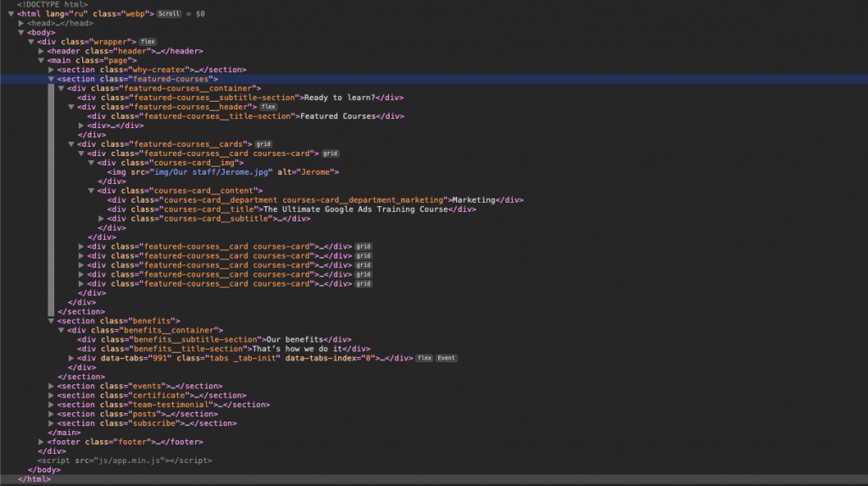868x486 pixels.
Task: Expand the head element
Action: [21, 23]
